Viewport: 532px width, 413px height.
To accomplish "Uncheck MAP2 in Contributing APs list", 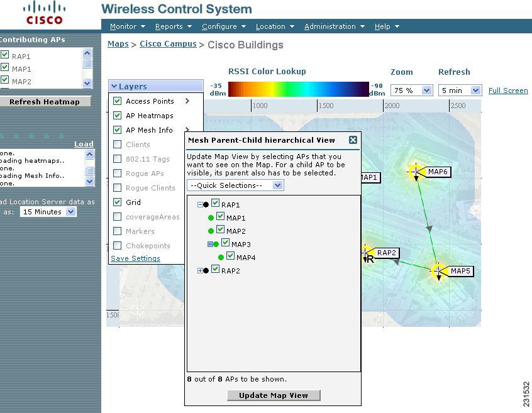I will (5, 79).
